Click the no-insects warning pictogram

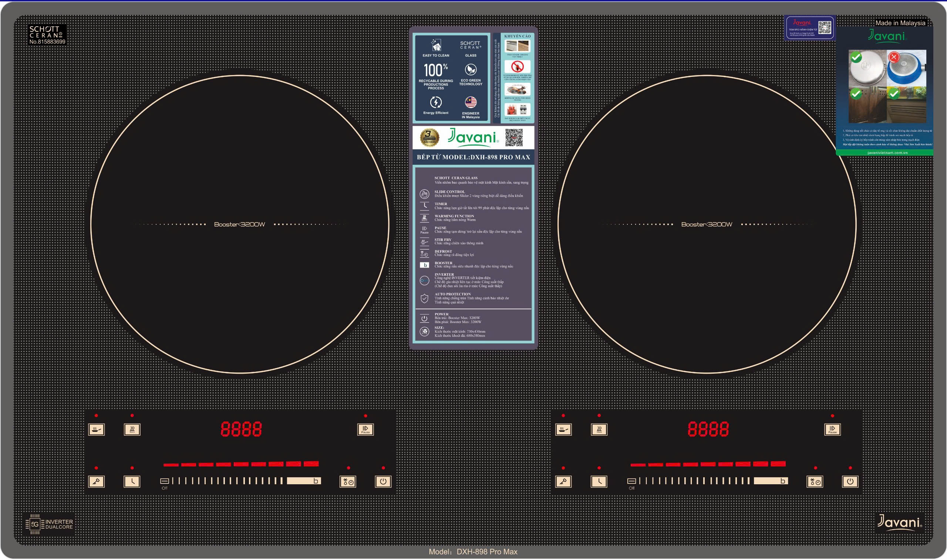pyautogui.click(x=517, y=67)
